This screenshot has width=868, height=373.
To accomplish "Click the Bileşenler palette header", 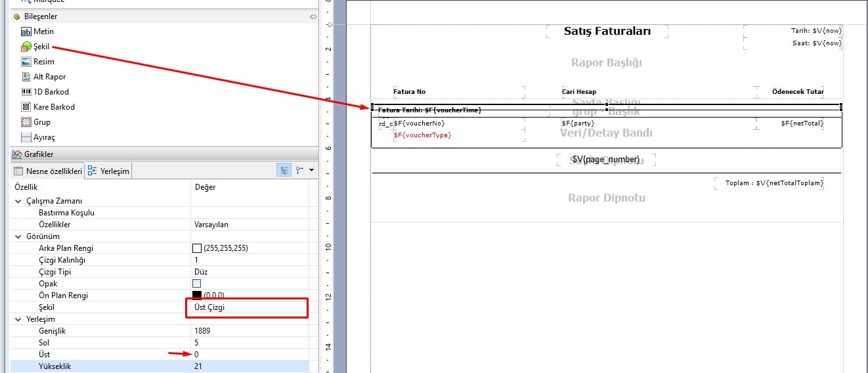I will (x=40, y=16).
